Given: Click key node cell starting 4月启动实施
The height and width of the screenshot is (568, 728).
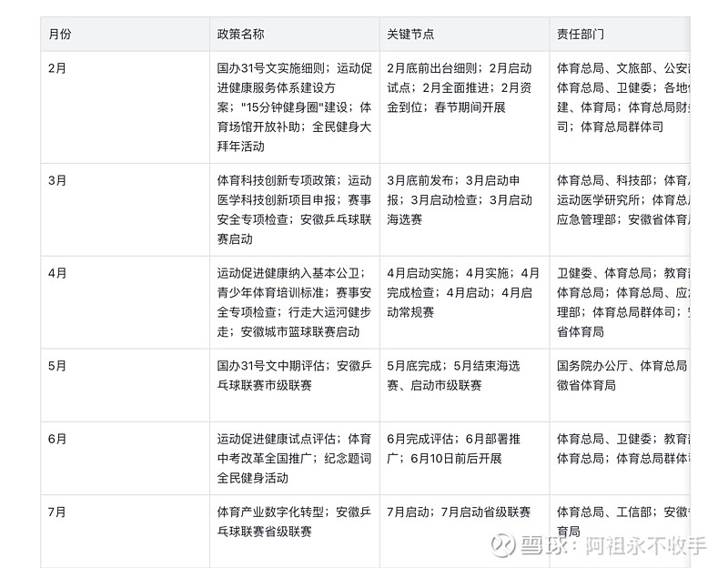Looking at the screenshot, I should pyautogui.click(x=464, y=302).
